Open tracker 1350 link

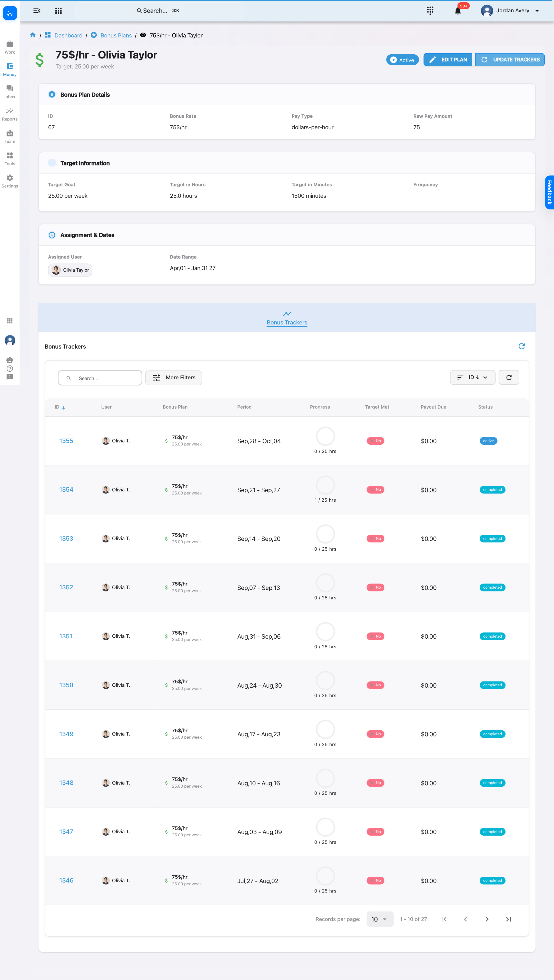(x=66, y=685)
